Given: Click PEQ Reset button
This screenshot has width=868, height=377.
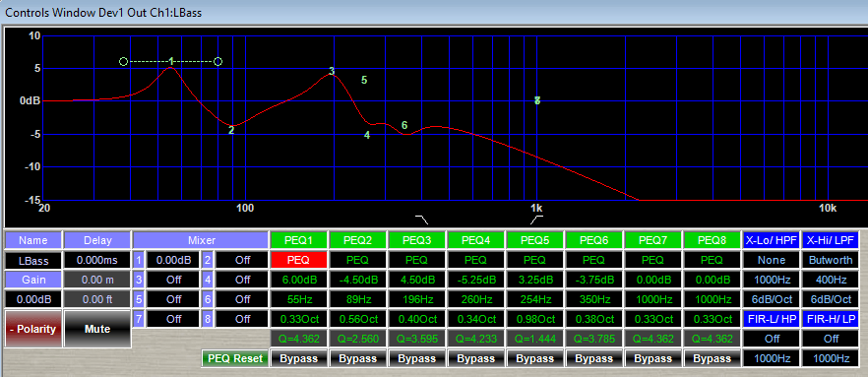Looking at the screenshot, I should pyautogui.click(x=235, y=358).
